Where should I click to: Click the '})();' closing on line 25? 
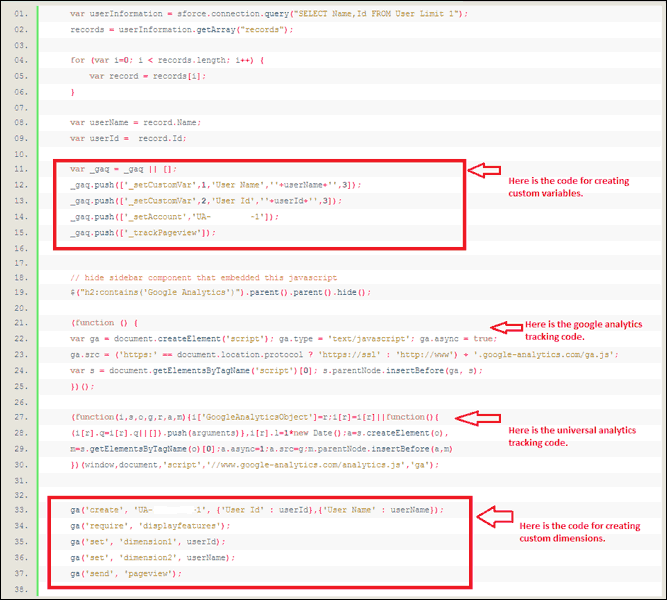coord(82,386)
